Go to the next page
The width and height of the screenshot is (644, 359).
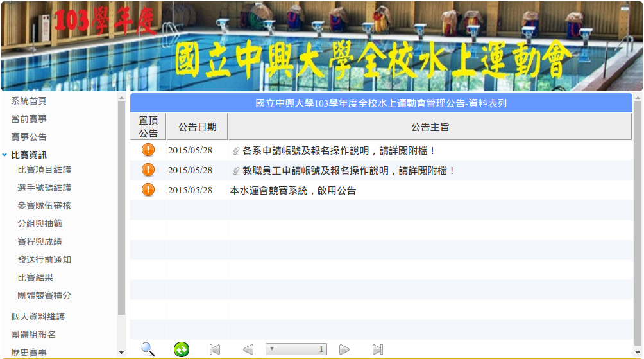(344, 349)
